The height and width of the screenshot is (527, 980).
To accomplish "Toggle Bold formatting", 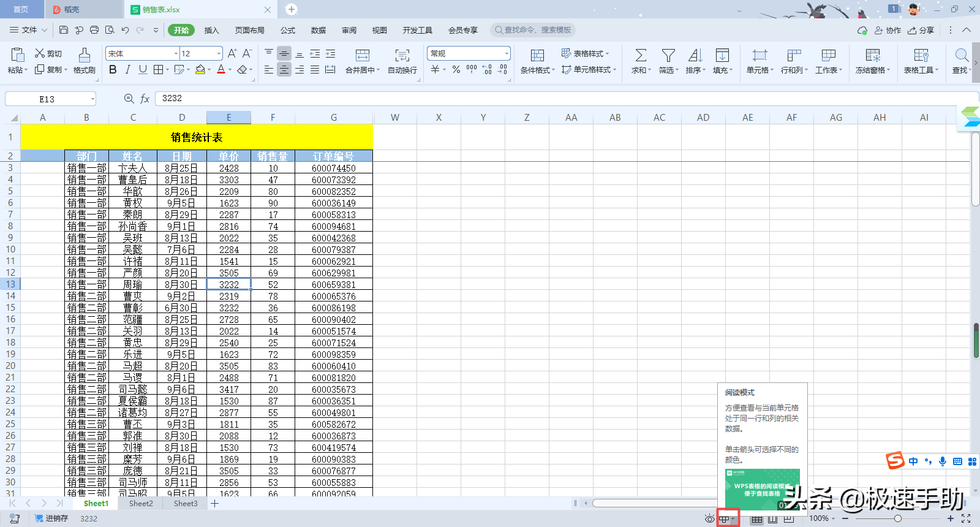I will point(113,70).
